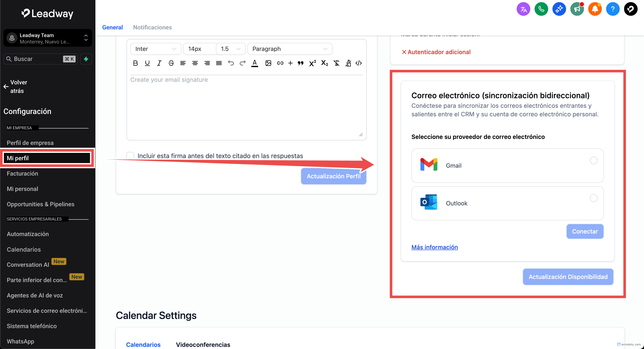Open the Más información link

434,247
